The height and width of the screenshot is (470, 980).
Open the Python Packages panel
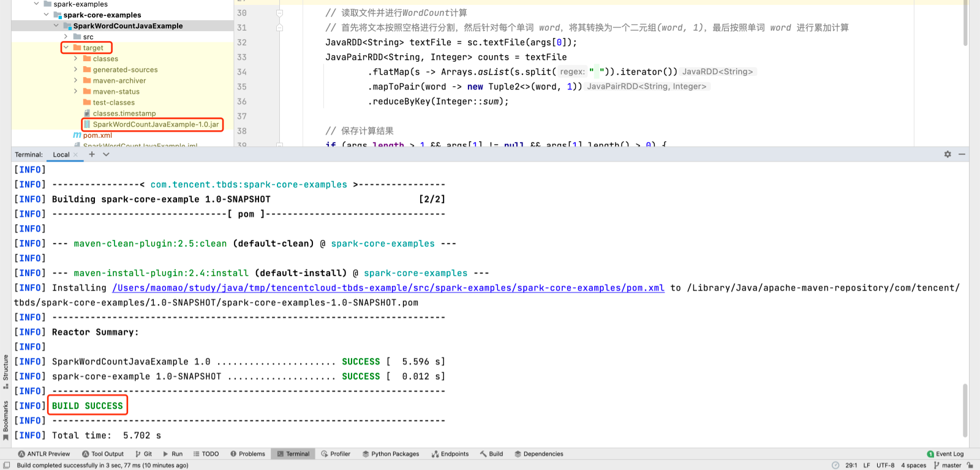pos(391,454)
